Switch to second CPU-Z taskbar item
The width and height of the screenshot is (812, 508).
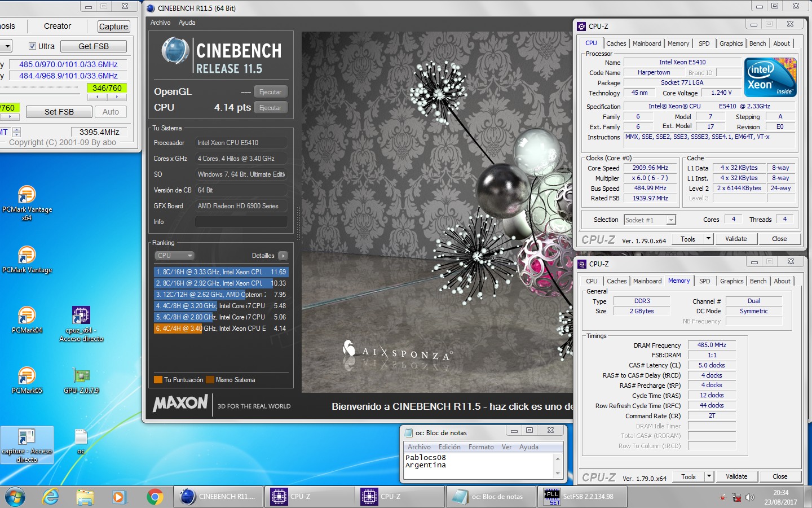[x=399, y=497]
